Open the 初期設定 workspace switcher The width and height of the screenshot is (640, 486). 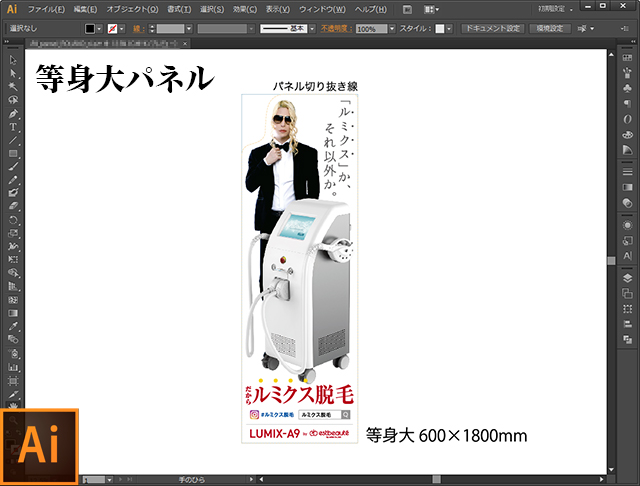pos(555,9)
